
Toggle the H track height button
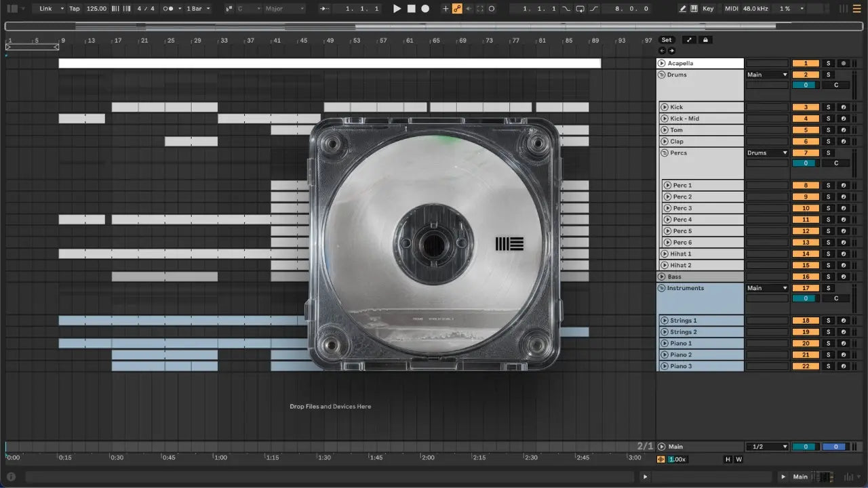pyautogui.click(x=728, y=460)
